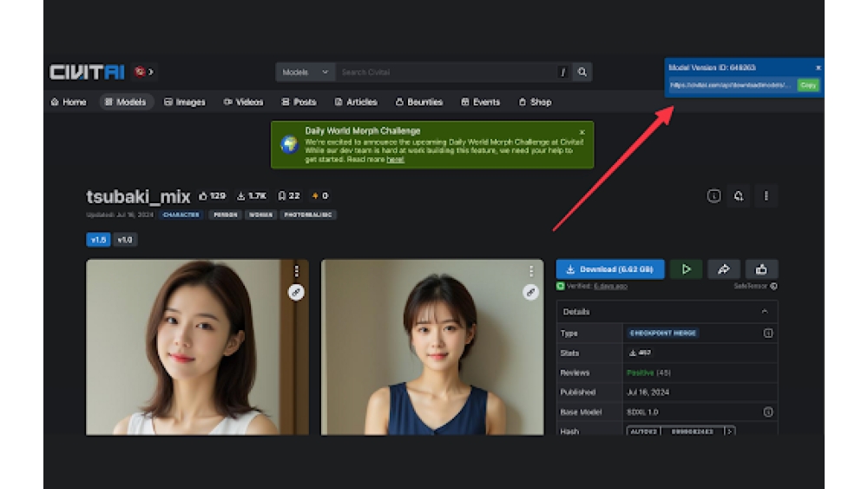Open the Models search category dropdown

pyautogui.click(x=305, y=72)
